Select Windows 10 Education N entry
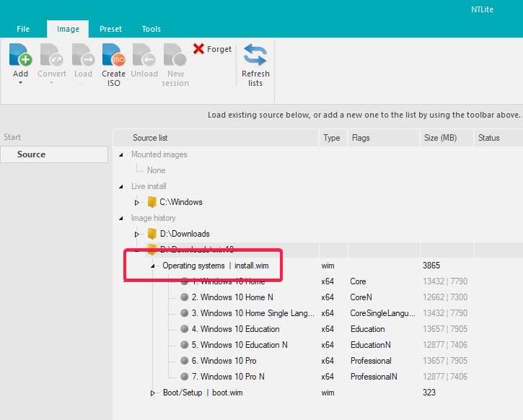The height and width of the screenshot is (420, 523). coord(239,345)
